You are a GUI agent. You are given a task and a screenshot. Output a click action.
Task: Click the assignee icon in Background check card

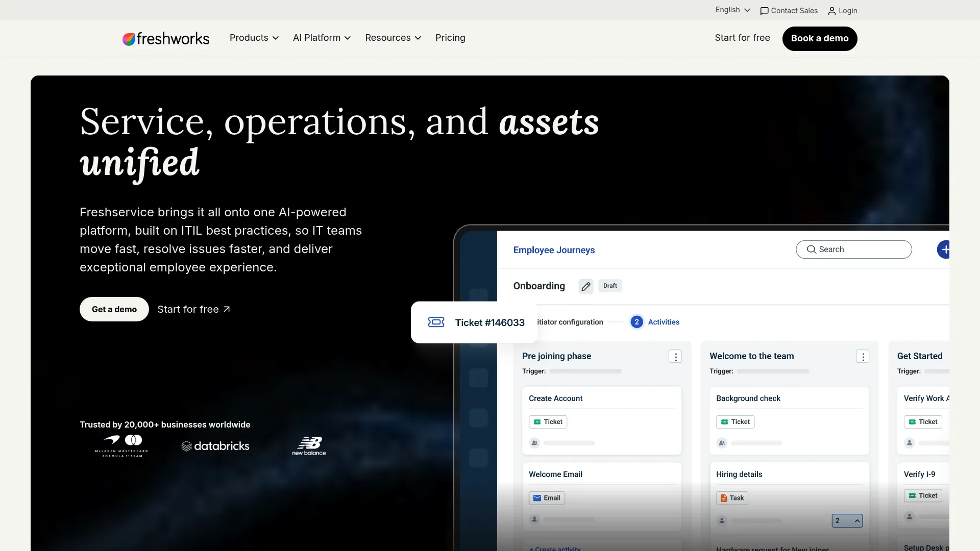722,443
